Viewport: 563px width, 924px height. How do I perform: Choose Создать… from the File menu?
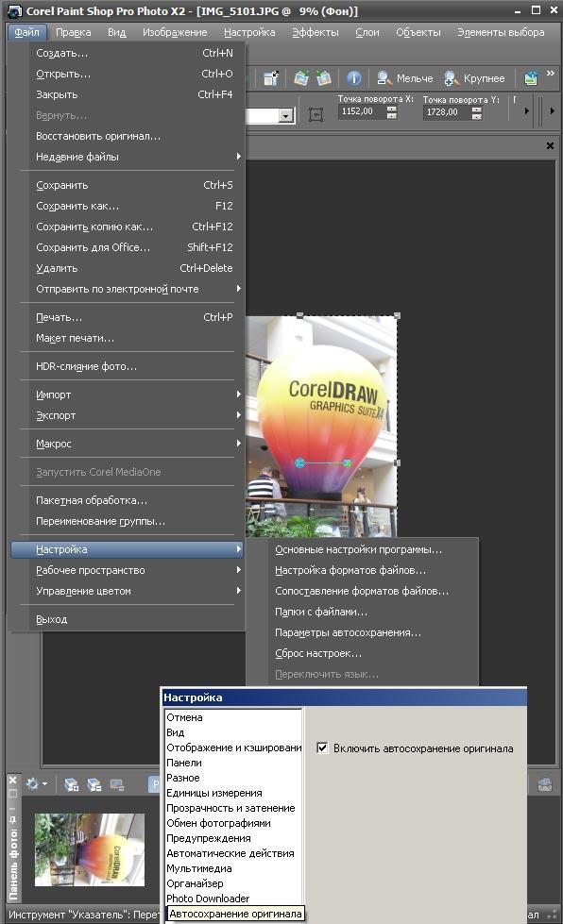click(128, 53)
